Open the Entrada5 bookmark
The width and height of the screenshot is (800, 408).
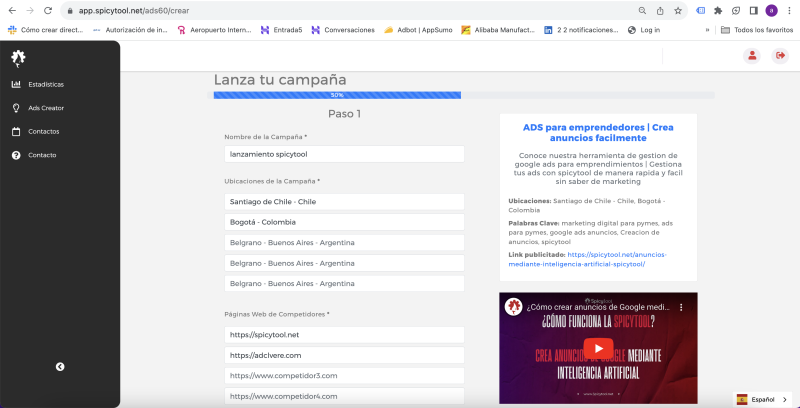[x=281, y=30]
